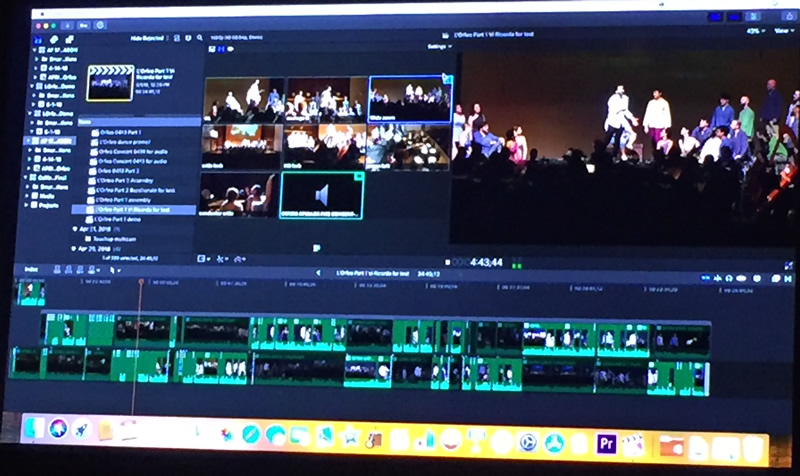The height and width of the screenshot is (476, 800).
Task: Open the Keyword Editor key icon
Action: click(83, 25)
